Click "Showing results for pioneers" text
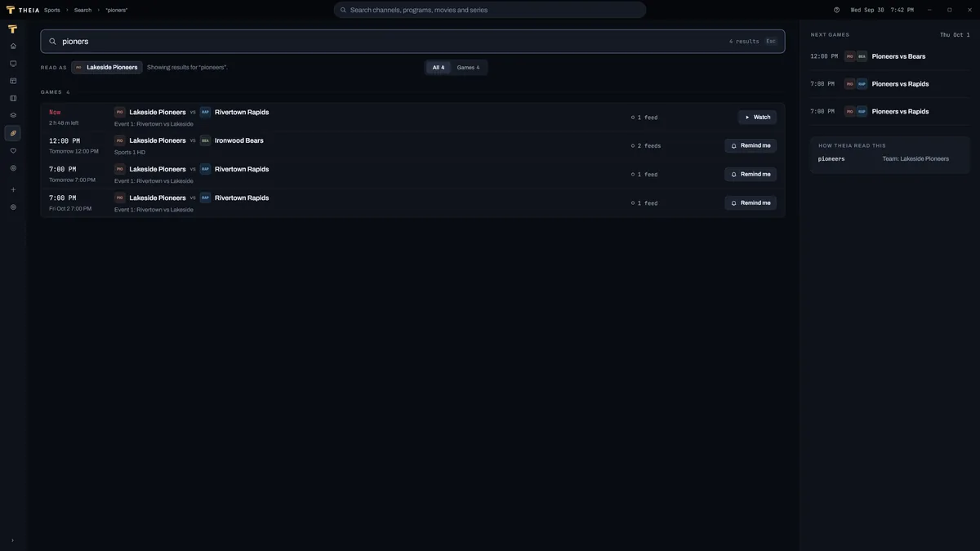Viewport: 980px width, 551px height. (x=187, y=68)
